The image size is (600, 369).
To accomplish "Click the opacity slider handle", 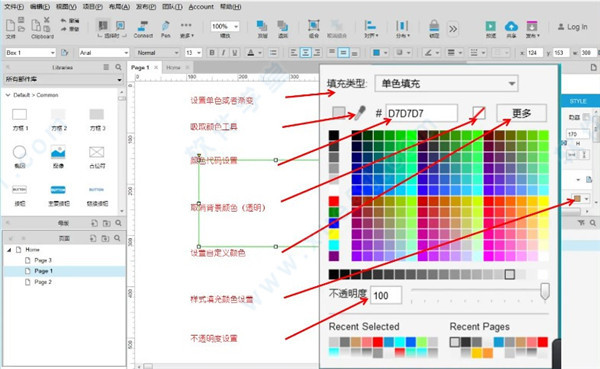I will pyautogui.click(x=545, y=291).
